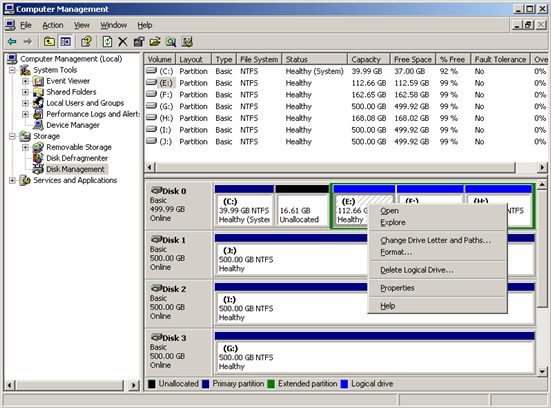The width and height of the screenshot is (551, 408).
Task: Choose Explore from the context menu
Action: [x=437, y=222]
